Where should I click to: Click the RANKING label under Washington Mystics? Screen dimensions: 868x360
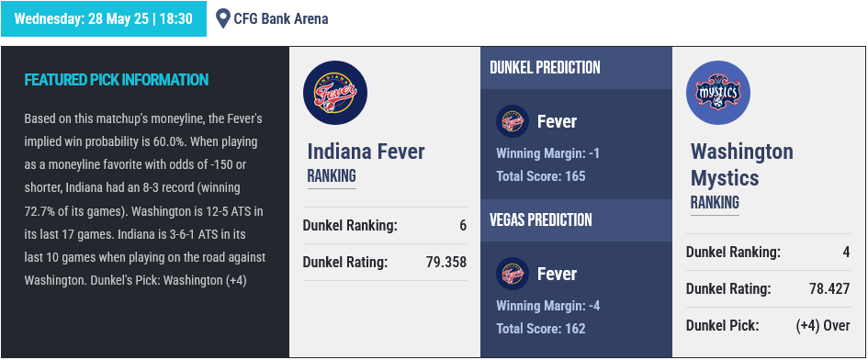[715, 203]
